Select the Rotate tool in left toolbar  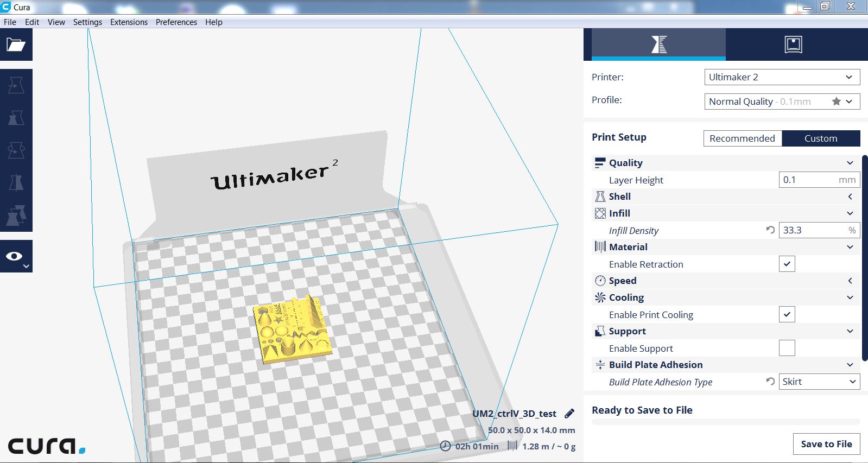pyautogui.click(x=16, y=150)
